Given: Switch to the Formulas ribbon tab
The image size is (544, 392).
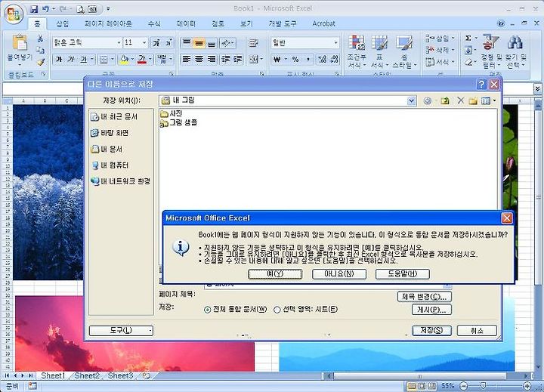Looking at the screenshot, I should (x=154, y=23).
